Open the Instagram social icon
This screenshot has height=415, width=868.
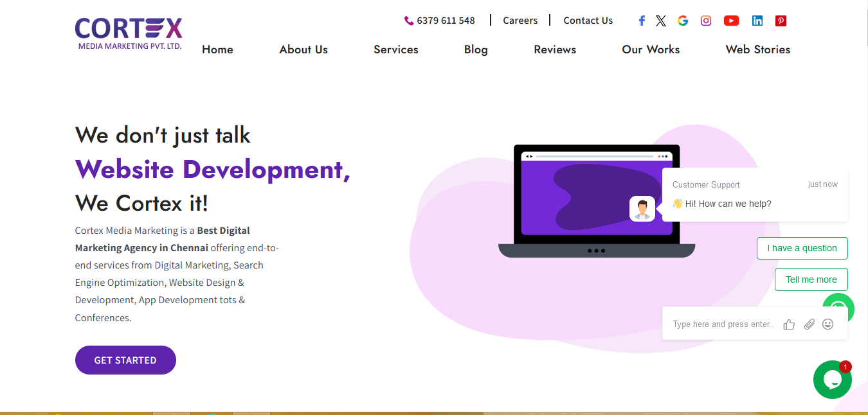tap(706, 21)
